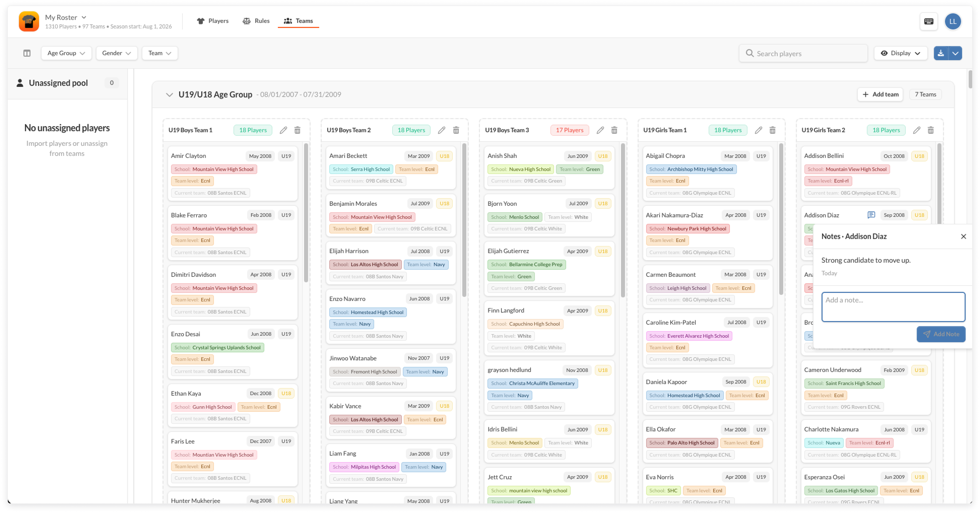Click the download export icon button

[x=941, y=53]
